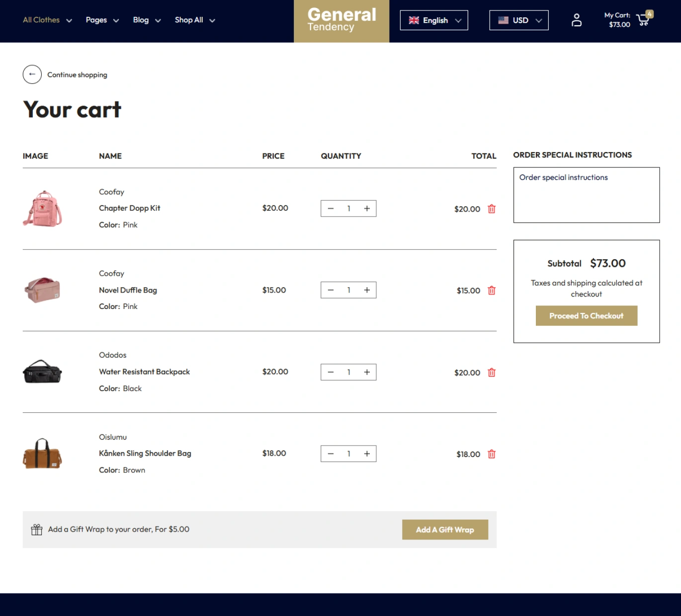Click quantity value for Chapter Dopp Kit
This screenshot has height=616, width=681.
(349, 209)
